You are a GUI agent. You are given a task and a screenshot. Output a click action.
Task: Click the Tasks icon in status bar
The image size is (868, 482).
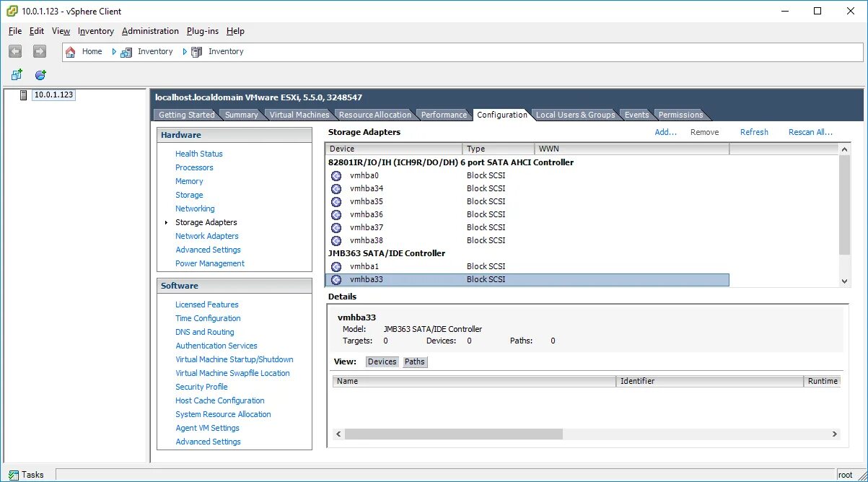[x=13, y=475]
